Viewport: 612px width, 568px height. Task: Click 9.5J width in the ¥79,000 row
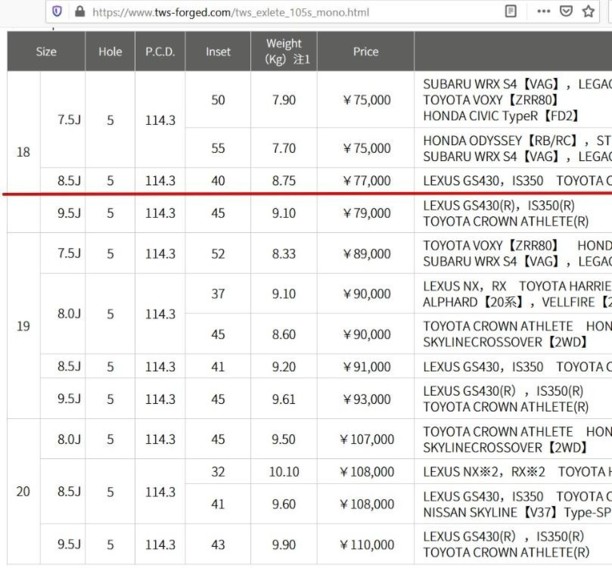point(69,213)
